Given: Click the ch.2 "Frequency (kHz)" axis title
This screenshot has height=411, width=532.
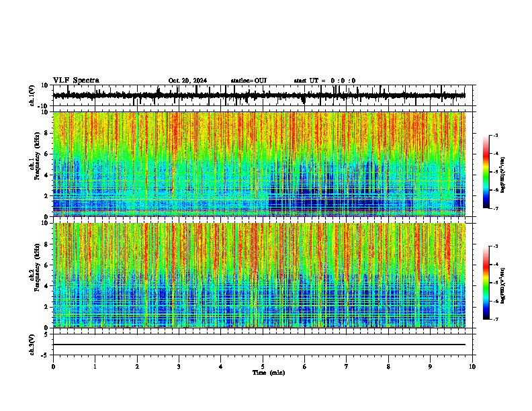Looking at the screenshot, I should click(x=36, y=267).
